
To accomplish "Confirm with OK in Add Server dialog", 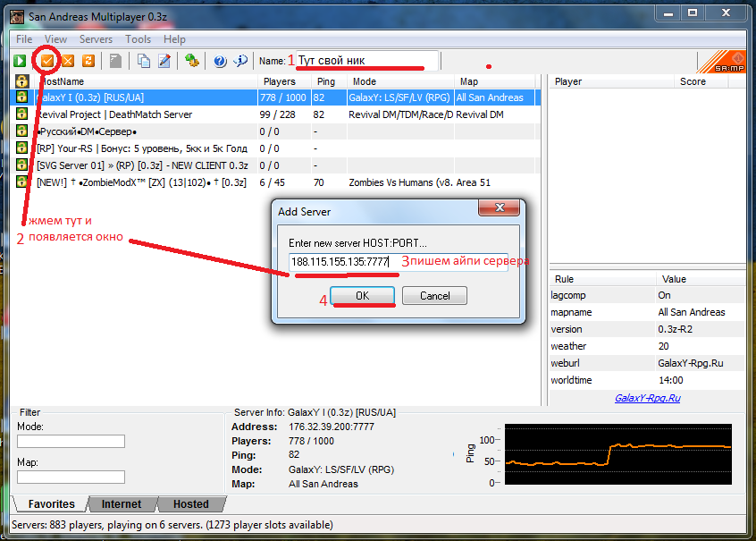I will click(x=362, y=295).
